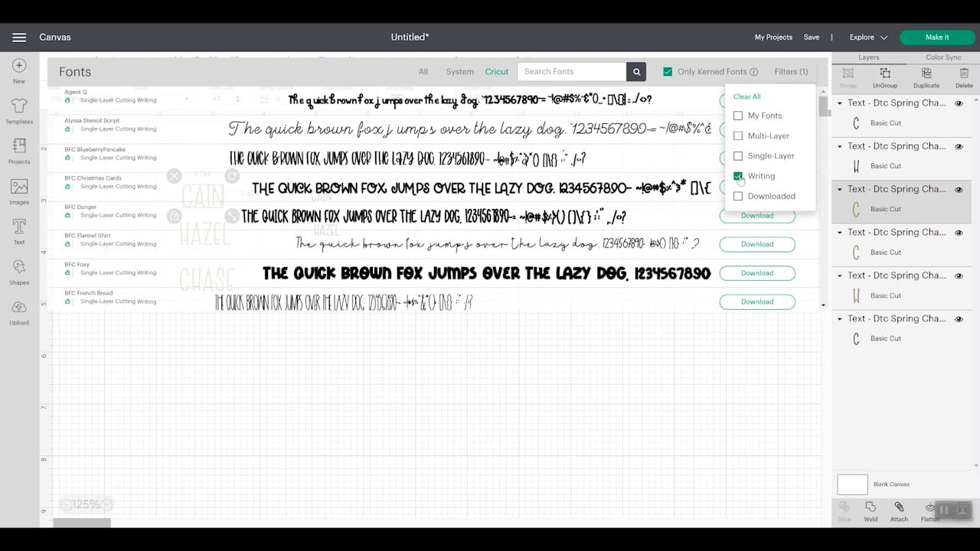Hide the highlighted Text layer via eye icon
This screenshot has width=980, height=551.
959,189
